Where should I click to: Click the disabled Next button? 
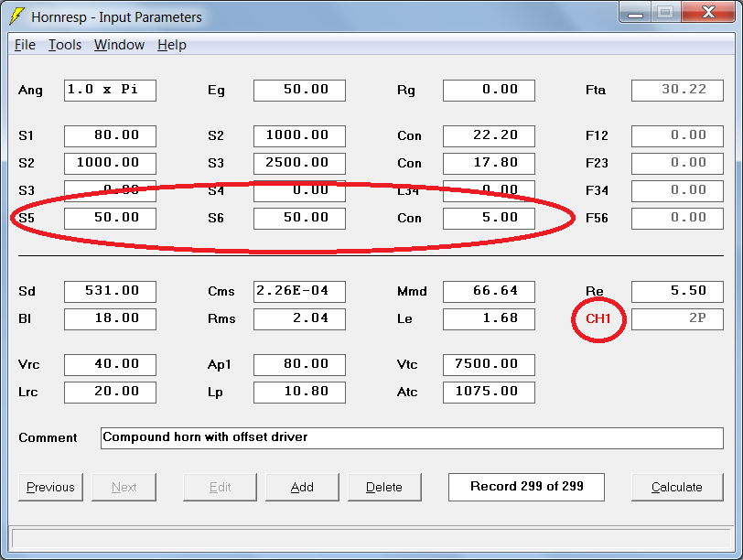(x=124, y=487)
